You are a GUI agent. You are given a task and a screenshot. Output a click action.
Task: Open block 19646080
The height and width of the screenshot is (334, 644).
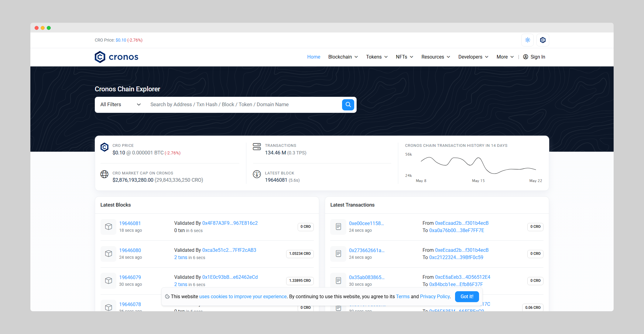(130, 250)
